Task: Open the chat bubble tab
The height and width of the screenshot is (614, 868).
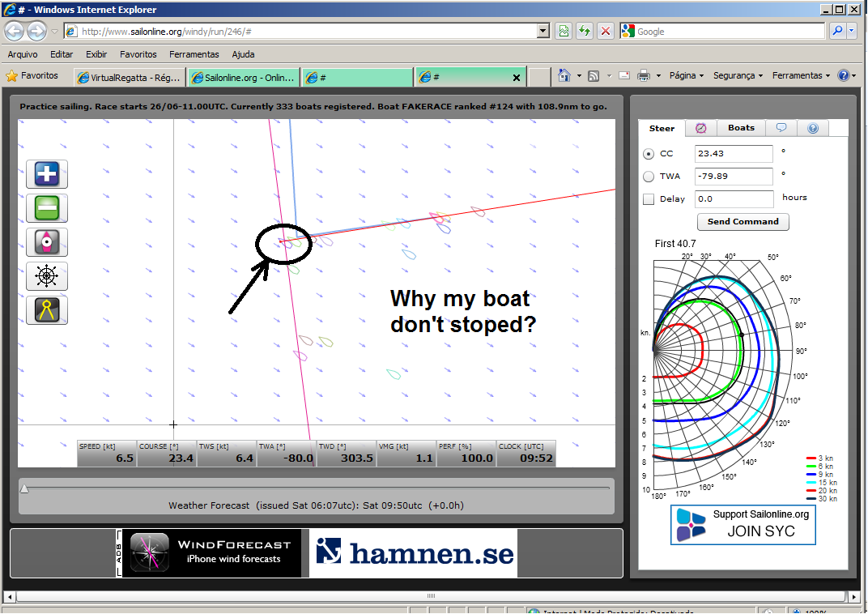Action: point(781,128)
